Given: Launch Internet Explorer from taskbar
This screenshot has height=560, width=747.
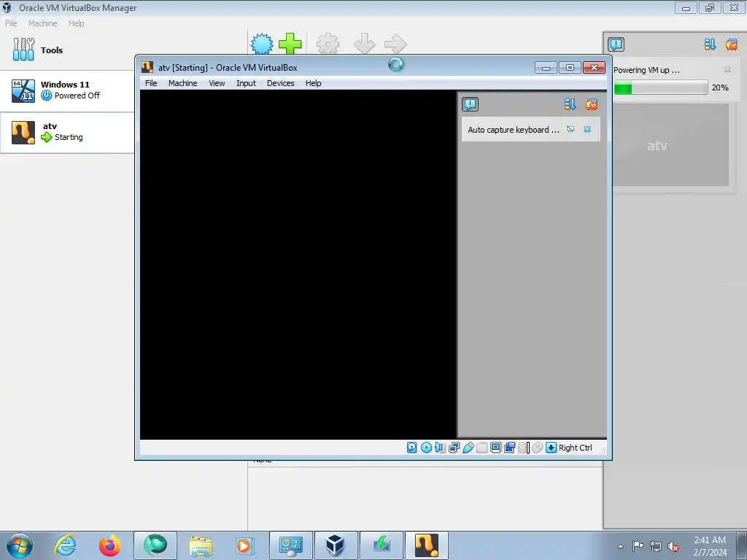Looking at the screenshot, I should (x=65, y=545).
